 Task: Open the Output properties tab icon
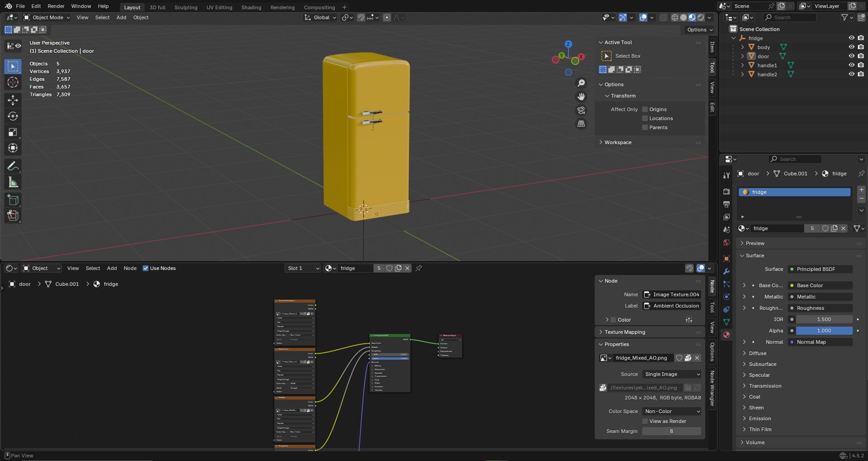tap(726, 204)
